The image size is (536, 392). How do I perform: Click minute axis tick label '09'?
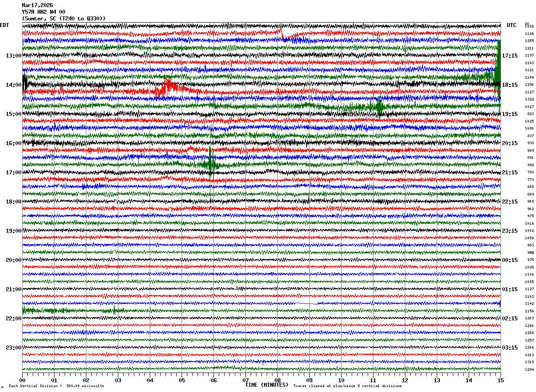point(309,380)
